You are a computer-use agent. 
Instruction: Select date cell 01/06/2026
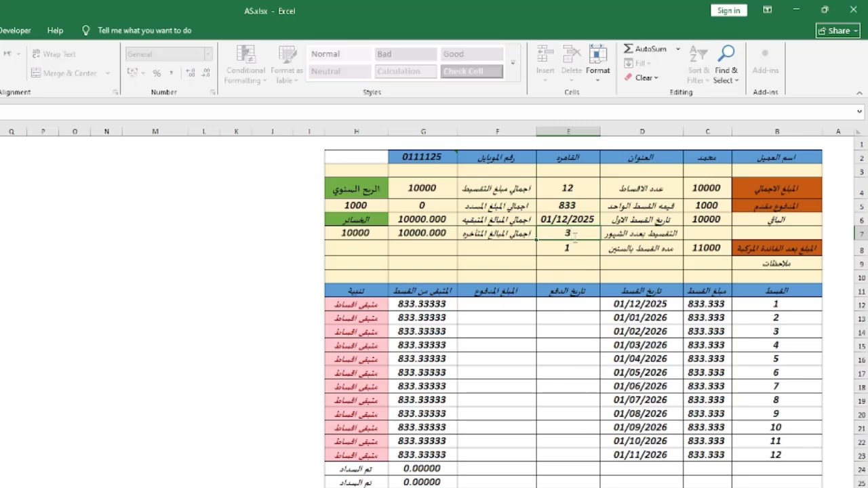point(642,386)
